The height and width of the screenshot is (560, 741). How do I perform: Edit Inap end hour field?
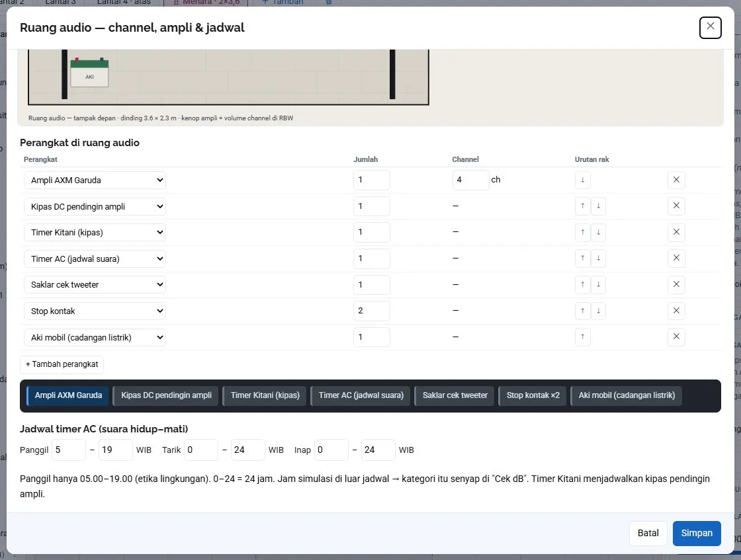pos(378,450)
